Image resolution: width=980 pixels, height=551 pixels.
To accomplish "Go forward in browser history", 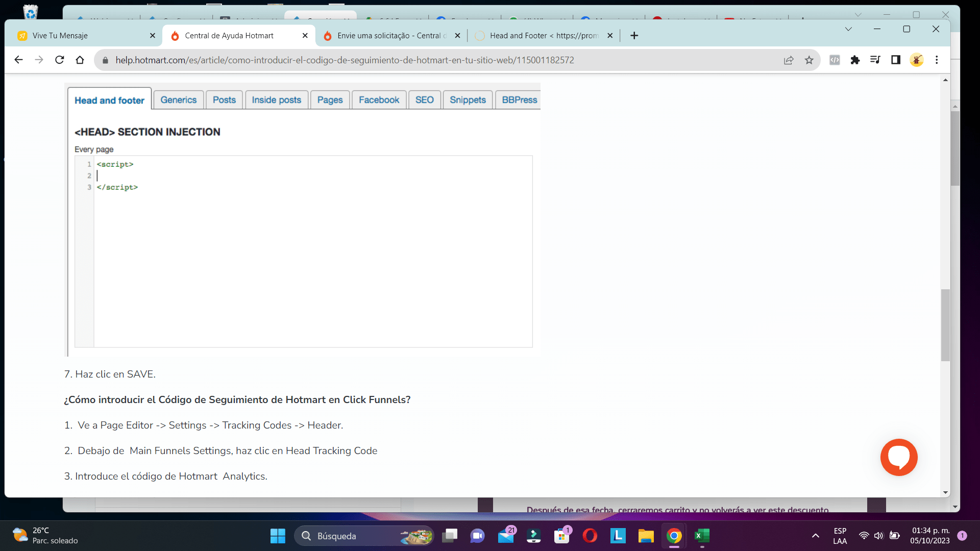I will 39,60.
